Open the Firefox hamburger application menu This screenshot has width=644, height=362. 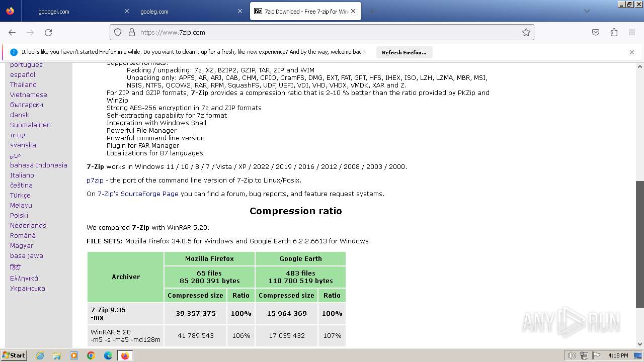632,32
